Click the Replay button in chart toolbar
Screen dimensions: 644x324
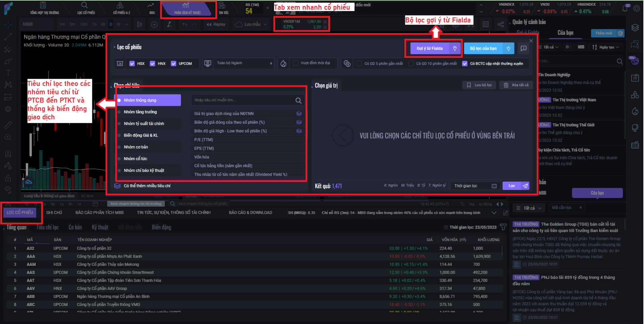point(216,24)
